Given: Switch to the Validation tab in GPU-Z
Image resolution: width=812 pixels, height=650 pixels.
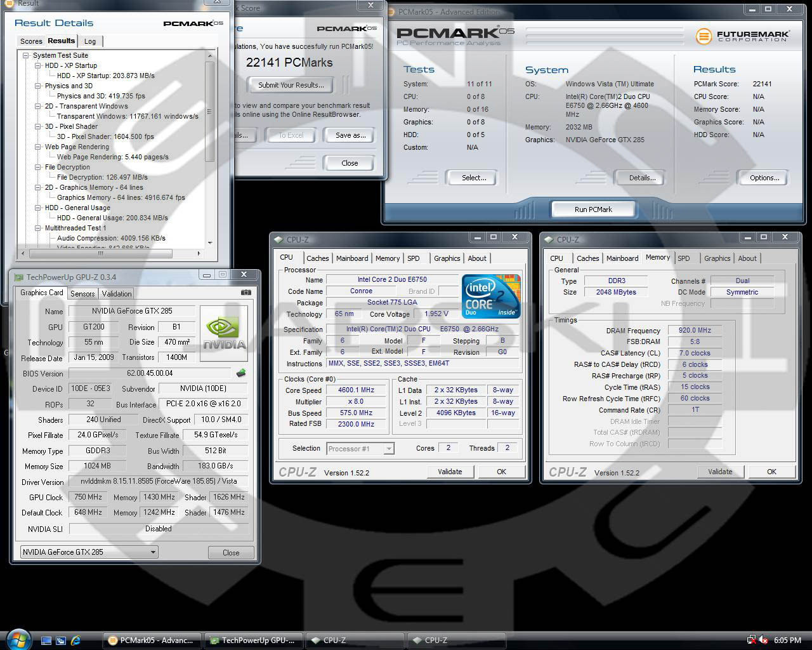Looking at the screenshot, I should (x=117, y=294).
